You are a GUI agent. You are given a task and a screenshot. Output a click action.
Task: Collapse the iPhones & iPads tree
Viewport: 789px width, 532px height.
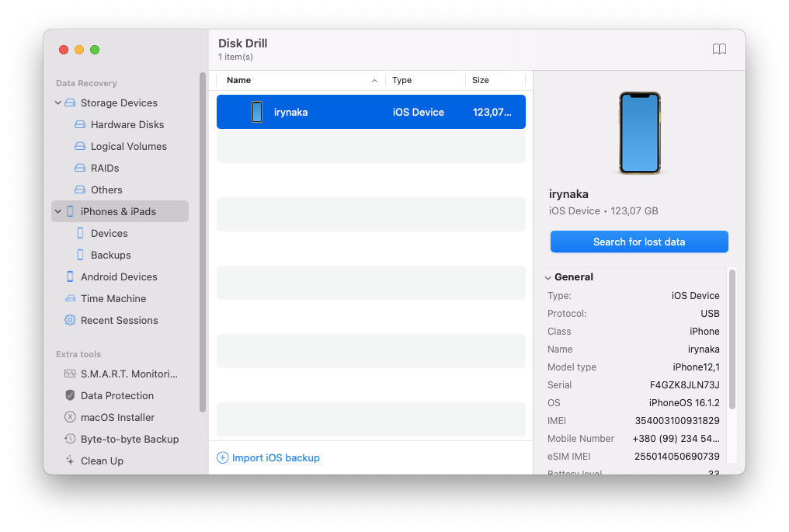[x=58, y=211]
